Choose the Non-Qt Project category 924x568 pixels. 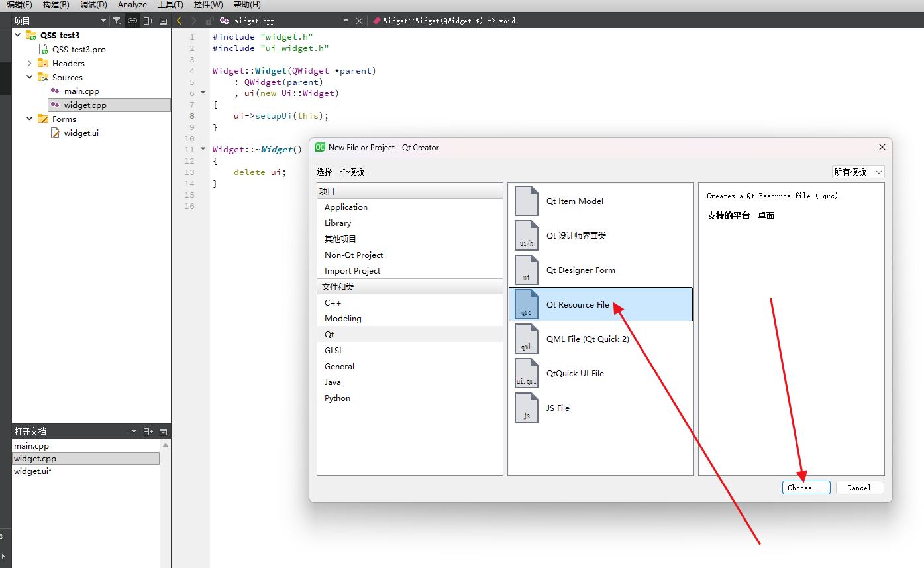point(410,255)
